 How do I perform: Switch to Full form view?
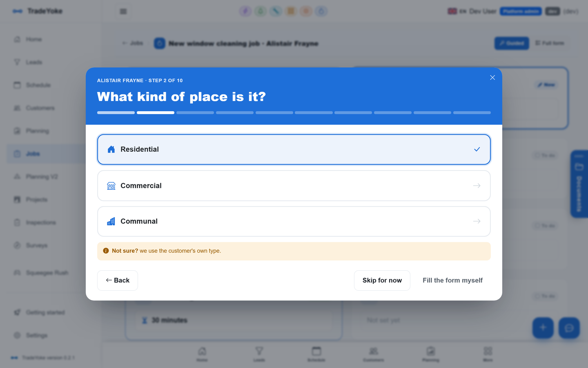(x=550, y=43)
